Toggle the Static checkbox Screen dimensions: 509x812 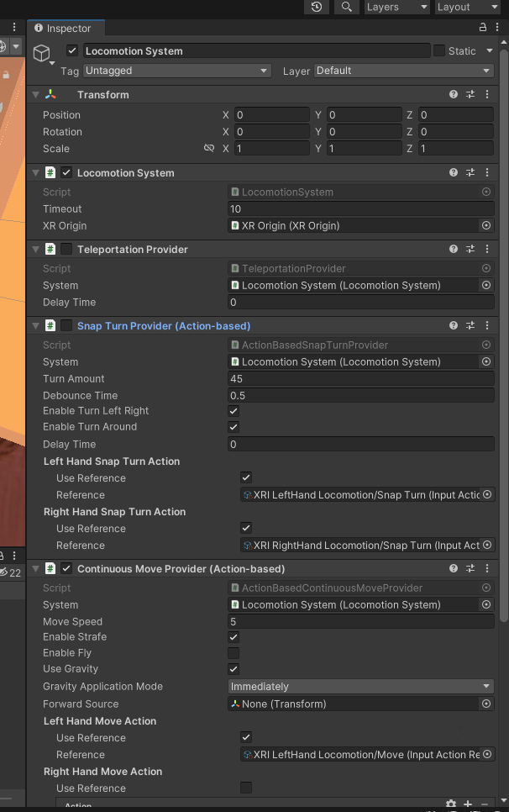[439, 51]
